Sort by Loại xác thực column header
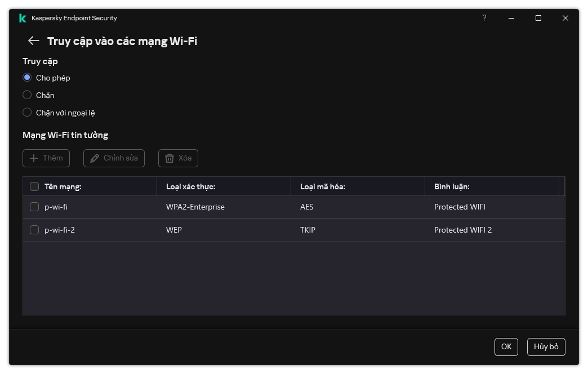Viewport: 588px width, 374px height. [190, 186]
